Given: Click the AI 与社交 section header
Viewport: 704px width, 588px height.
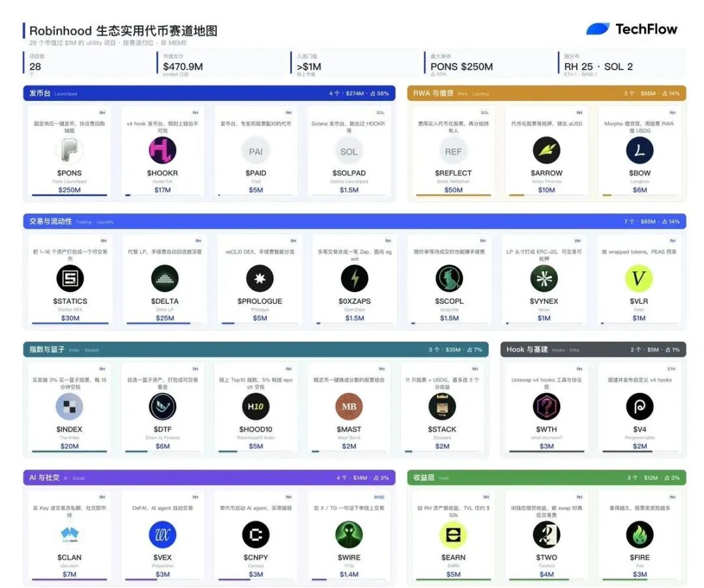Looking at the screenshot, I should pyautogui.click(x=209, y=478).
